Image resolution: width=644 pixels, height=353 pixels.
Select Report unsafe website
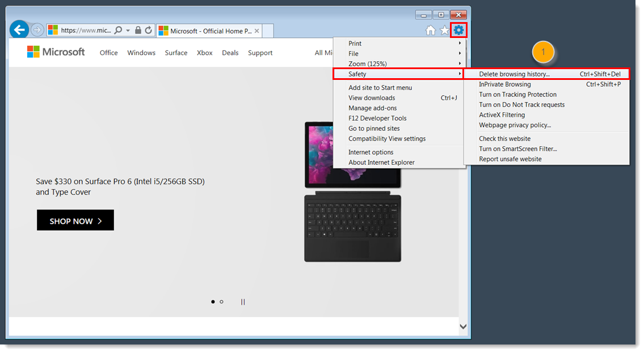[x=546, y=159]
